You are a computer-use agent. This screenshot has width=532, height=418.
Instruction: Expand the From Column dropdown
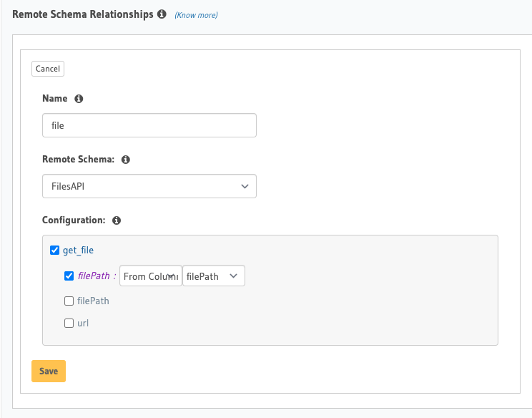pyautogui.click(x=150, y=276)
